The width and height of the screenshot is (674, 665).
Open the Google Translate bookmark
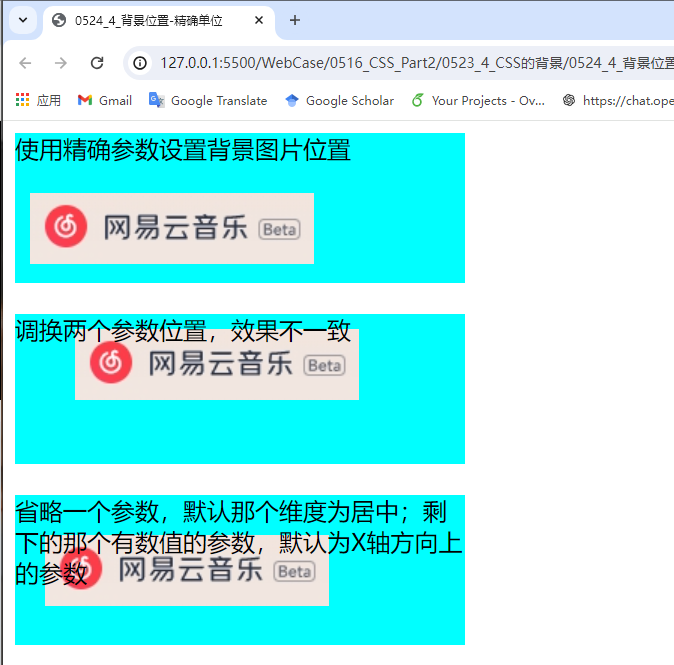point(208,100)
